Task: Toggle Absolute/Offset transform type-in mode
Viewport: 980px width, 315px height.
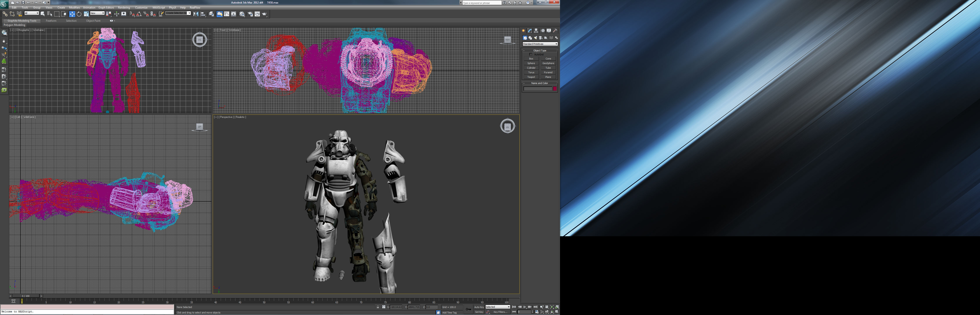Action: 384,307
